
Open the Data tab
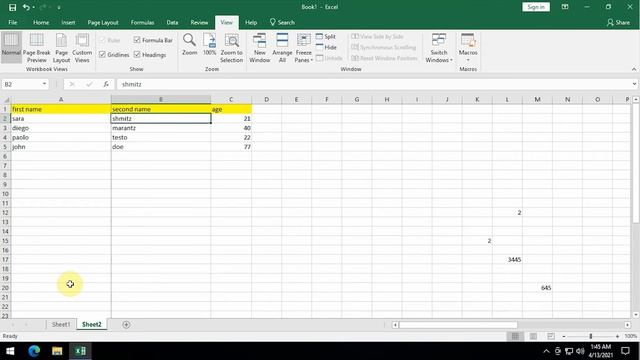tap(172, 22)
